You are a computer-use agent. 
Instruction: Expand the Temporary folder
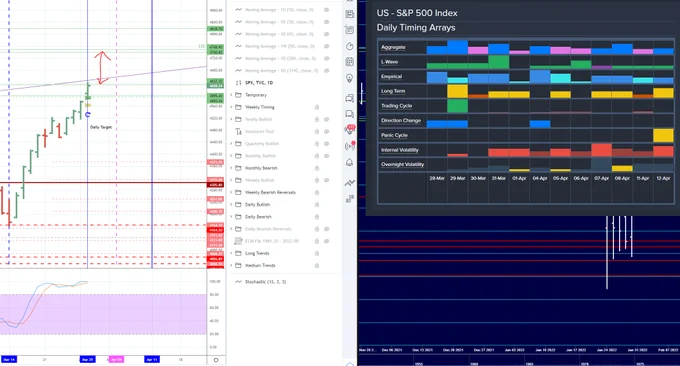tap(231, 95)
